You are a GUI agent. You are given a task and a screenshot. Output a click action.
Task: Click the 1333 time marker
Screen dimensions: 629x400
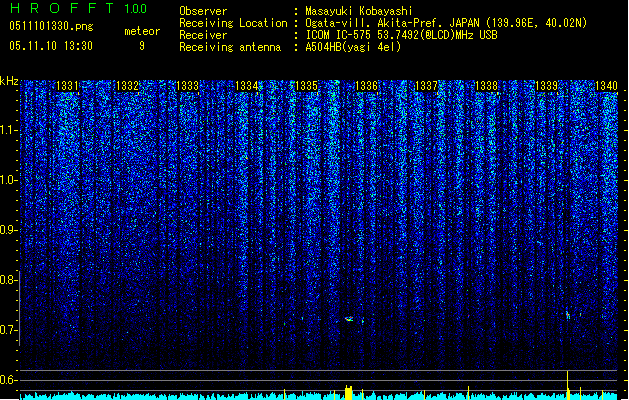pos(187,86)
